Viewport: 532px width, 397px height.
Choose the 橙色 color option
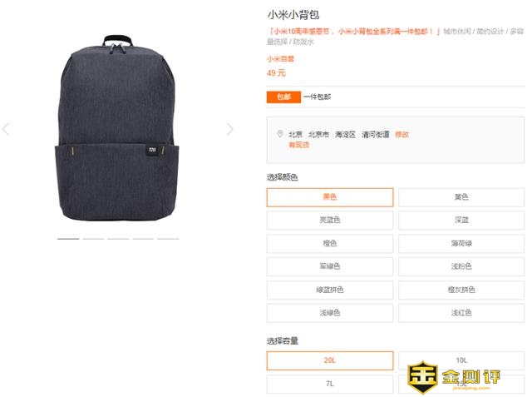(x=330, y=243)
